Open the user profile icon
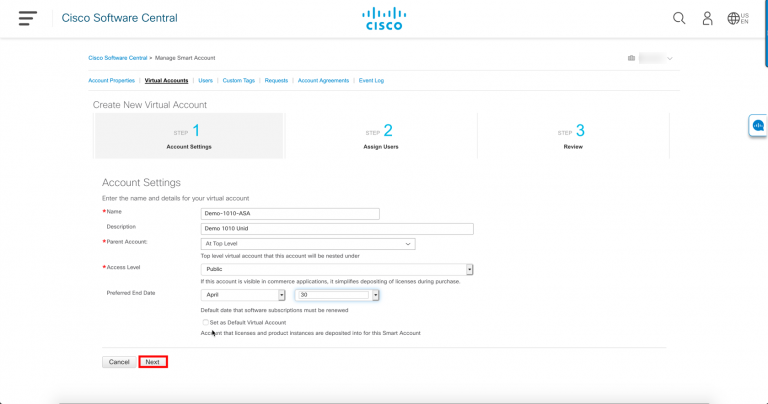 click(707, 18)
